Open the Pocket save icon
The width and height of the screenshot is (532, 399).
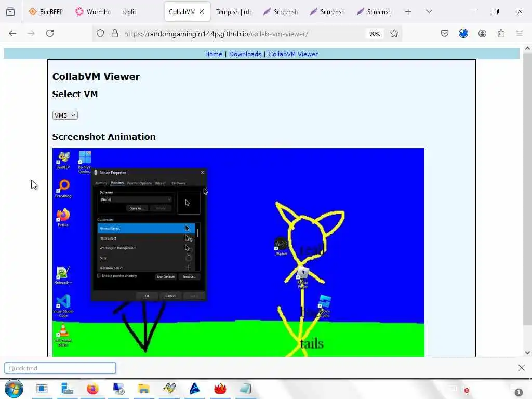(445, 33)
